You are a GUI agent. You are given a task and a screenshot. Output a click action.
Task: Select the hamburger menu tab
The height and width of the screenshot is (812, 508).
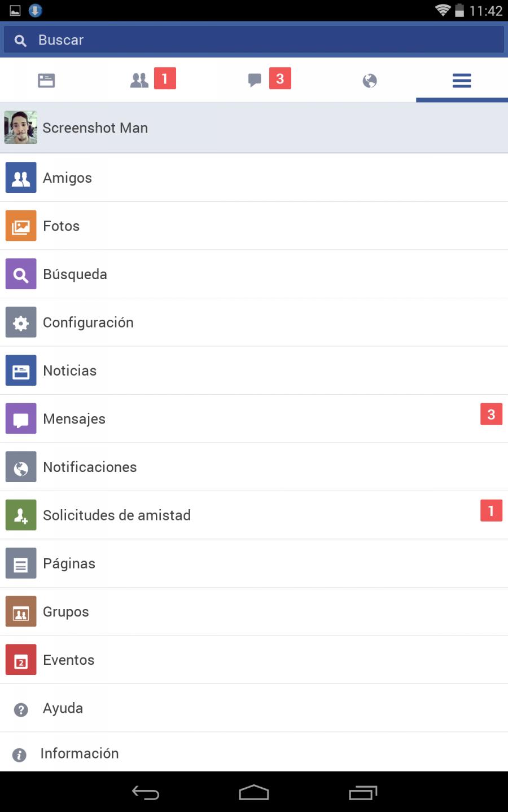462,81
